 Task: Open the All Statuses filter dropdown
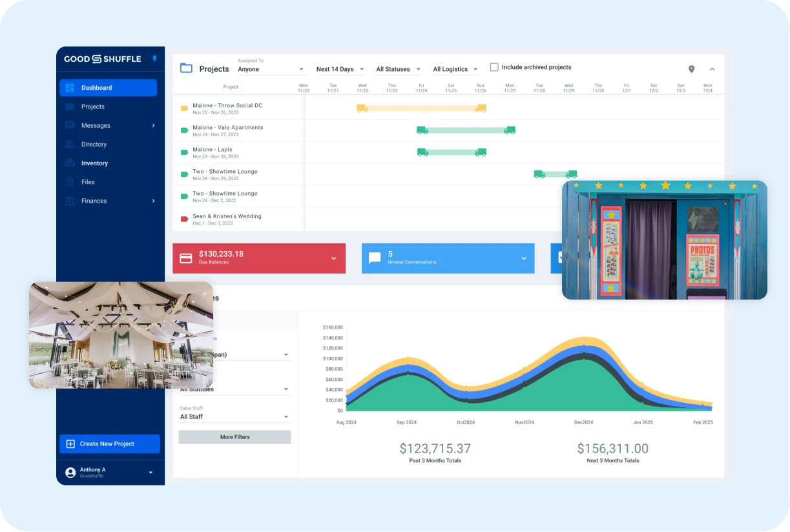pos(398,69)
